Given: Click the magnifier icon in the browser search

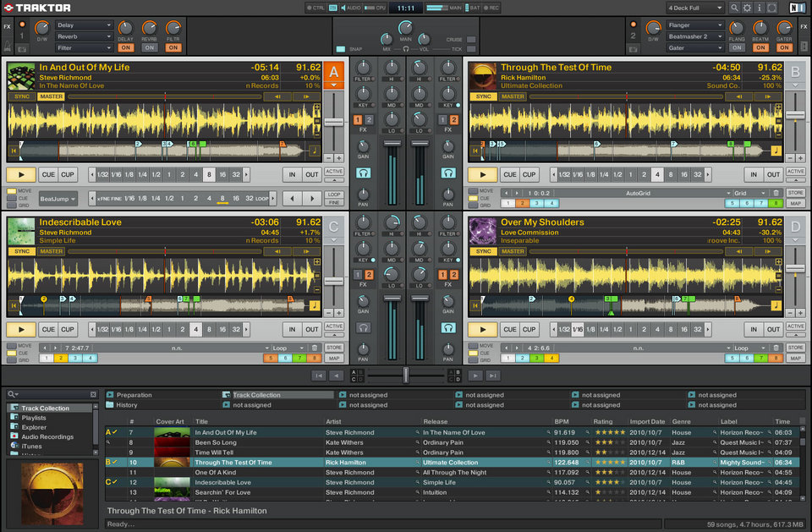Looking at the screenshot, I should click(x=11, y=395).
